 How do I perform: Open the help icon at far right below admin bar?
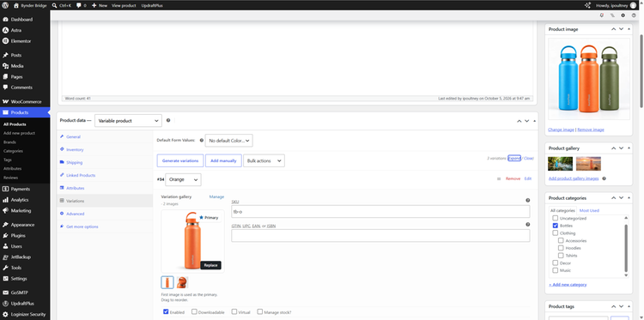634,15
